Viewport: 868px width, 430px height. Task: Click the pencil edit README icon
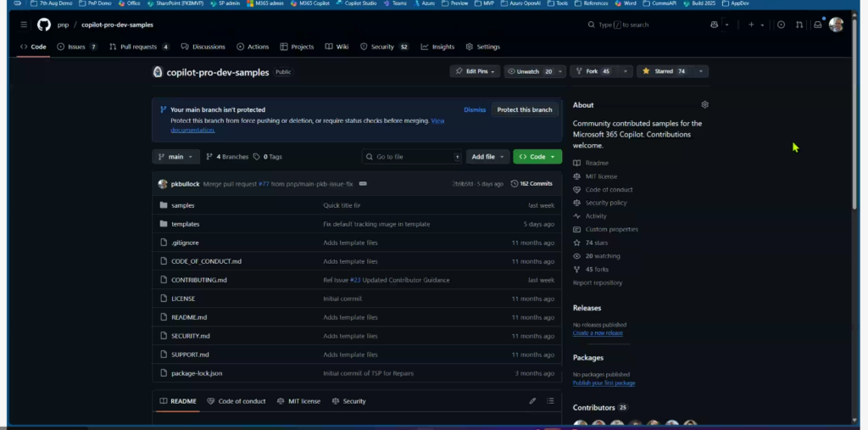tap(532, 400)
